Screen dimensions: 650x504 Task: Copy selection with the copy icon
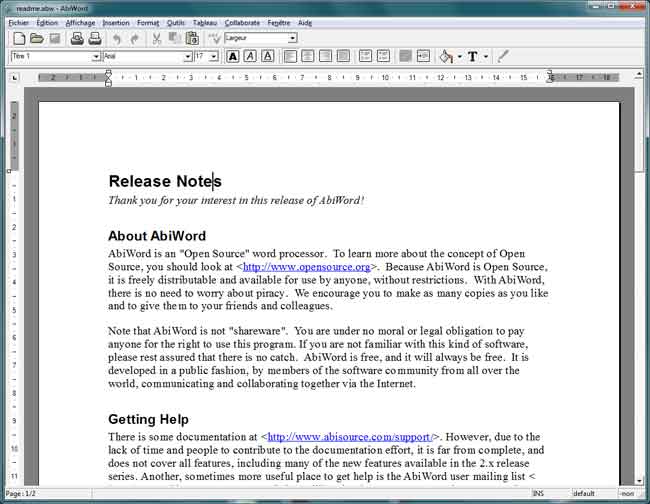click(x=174, y=39)
